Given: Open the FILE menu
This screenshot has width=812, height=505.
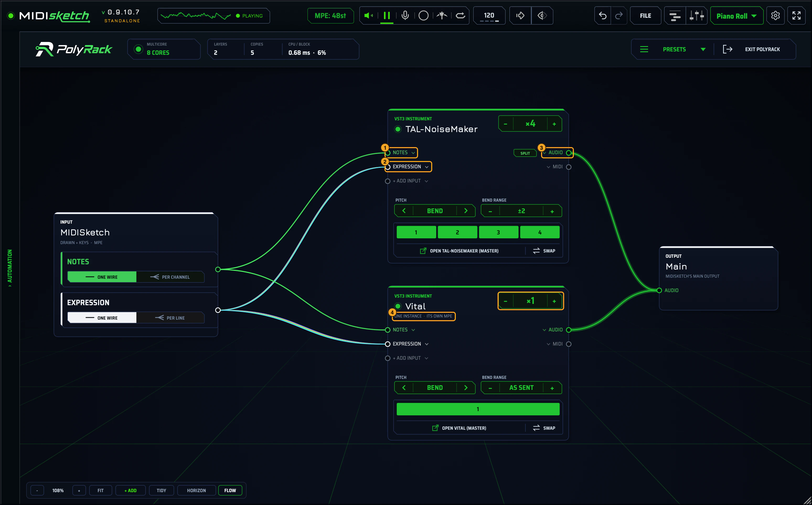Looking at the screenshot, I should pyautogui.click(x=645, y=16).
